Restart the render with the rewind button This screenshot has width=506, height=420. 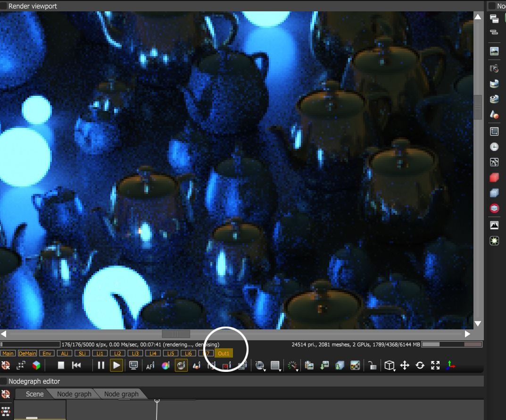76,365
